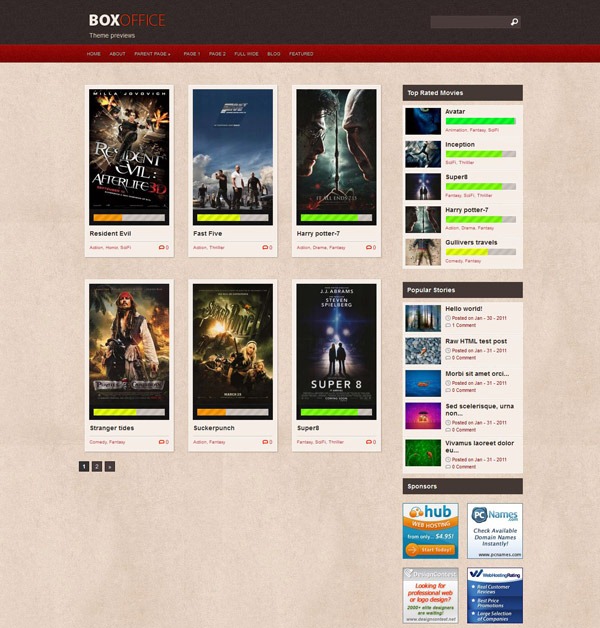Click the PC Names sponsor banner
600x628 pixels.
pyautogui.click(x=495, y=531)
